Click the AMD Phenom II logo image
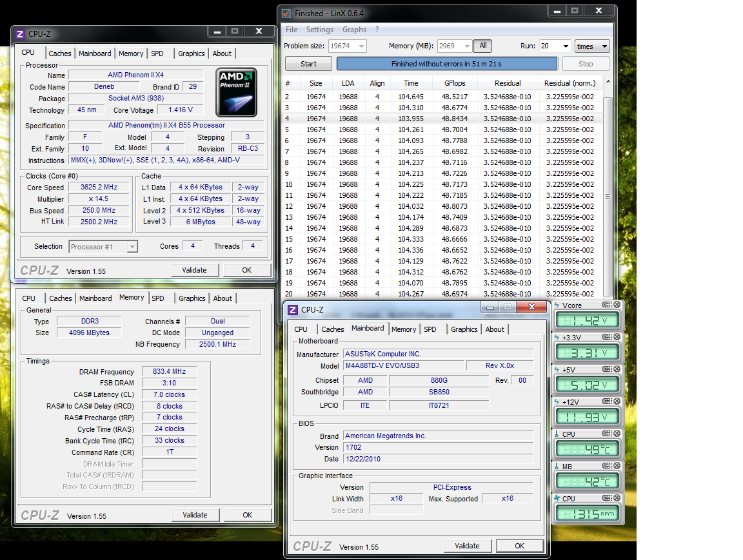Screen dimensions: 743x560 point(237,92)
